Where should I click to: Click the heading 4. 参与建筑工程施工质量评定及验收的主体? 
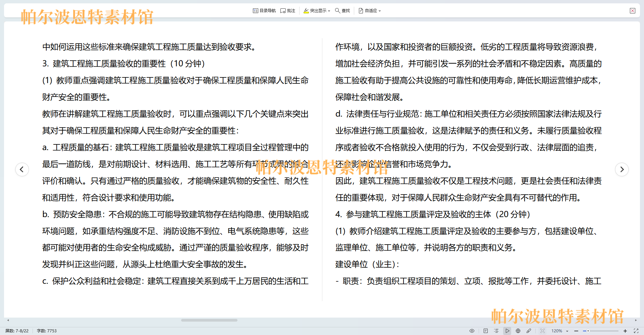433,214
